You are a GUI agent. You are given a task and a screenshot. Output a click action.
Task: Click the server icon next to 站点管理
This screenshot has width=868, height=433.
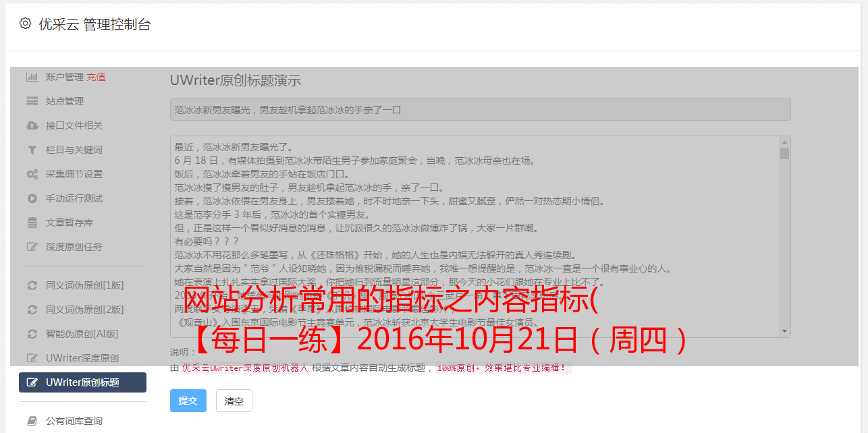pyautogui.click(x=32, y=101)
